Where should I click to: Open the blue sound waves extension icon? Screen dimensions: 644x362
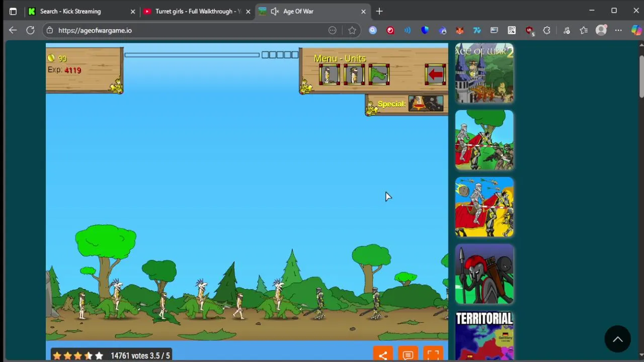pyautogui.click(x=408, y=30)
